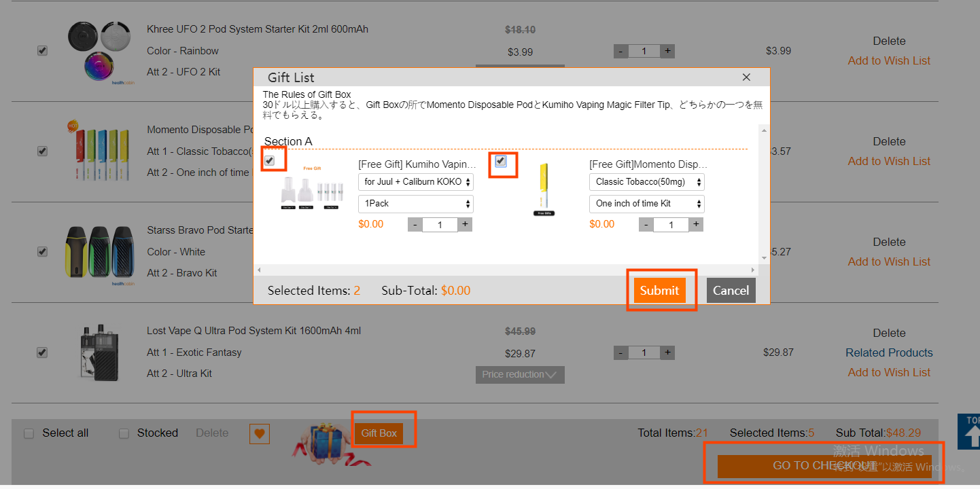Increase Momento gift quantity

point(696,225)
